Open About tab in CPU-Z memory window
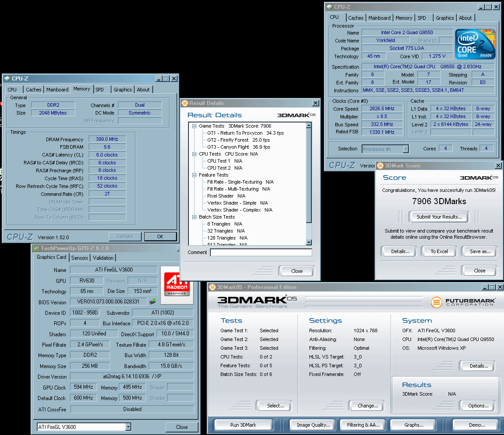 click(x=143, y=90)
